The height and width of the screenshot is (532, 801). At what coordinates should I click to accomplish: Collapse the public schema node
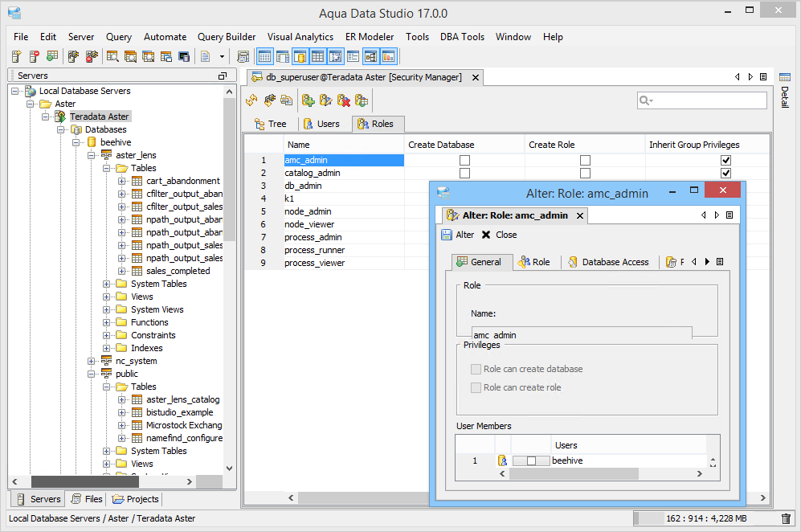(x=92, y=374)
